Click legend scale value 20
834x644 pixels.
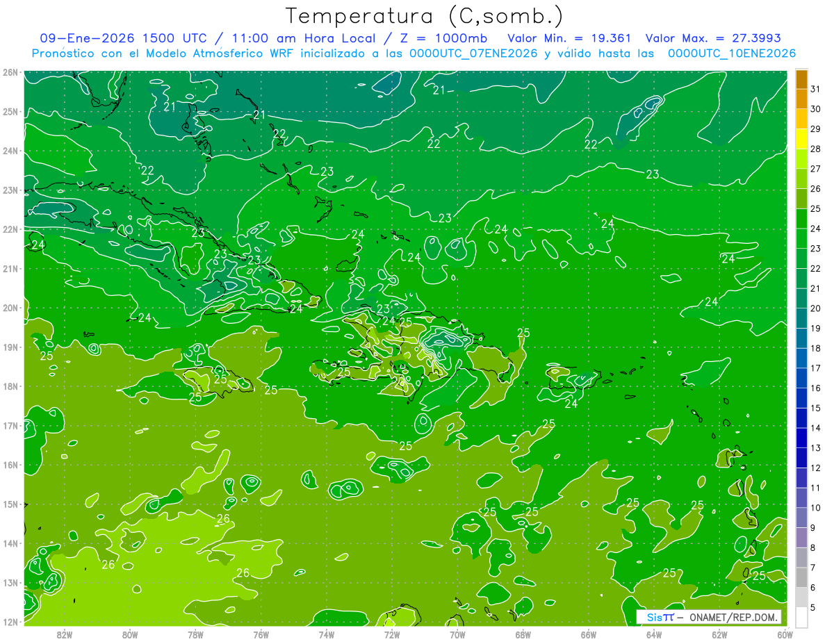point(816,308)
